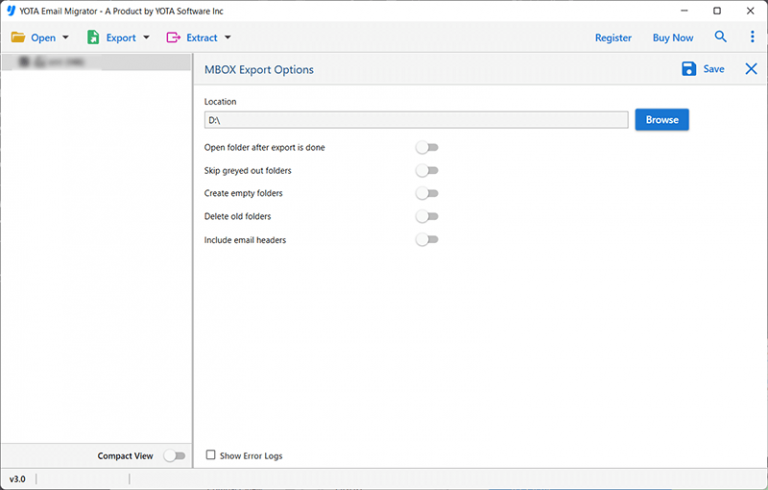This screenshot has height=490, width=768.
Task: Expand the Extract dropdown arrow
Action: pyautogui.click(x=227, y=38)
